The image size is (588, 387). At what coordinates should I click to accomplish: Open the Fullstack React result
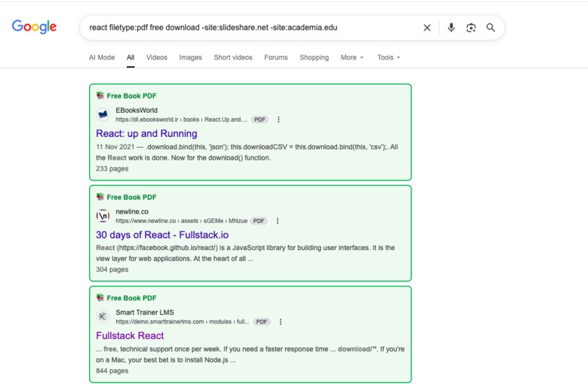pyautogui.click(x=130, y=336)
